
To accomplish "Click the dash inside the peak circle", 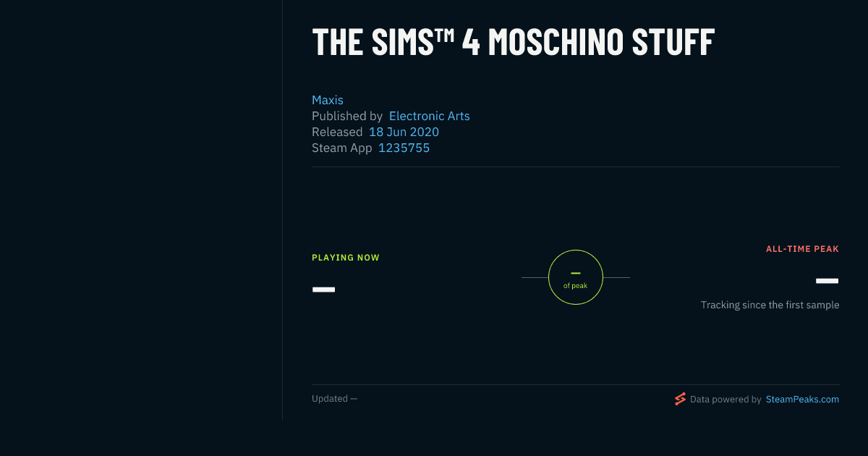I will tap(576, 273).
